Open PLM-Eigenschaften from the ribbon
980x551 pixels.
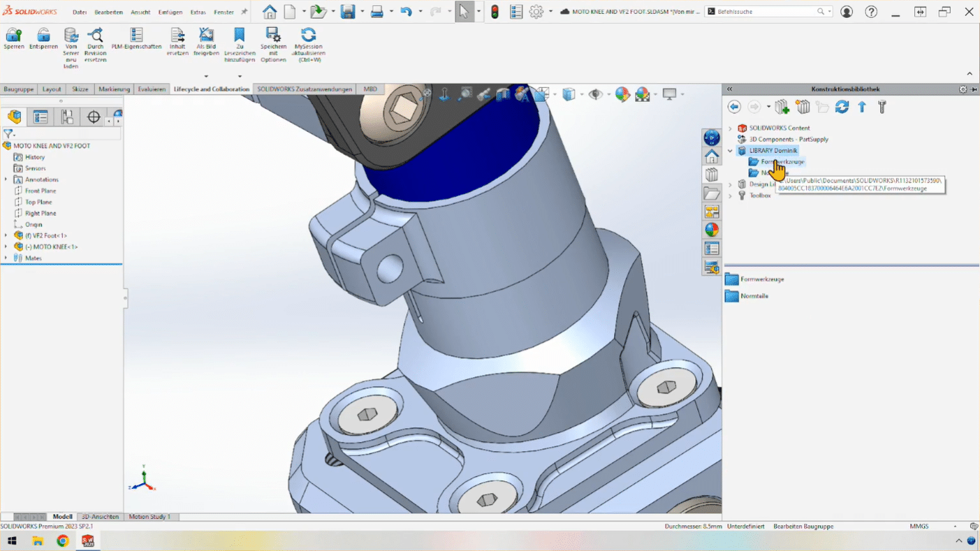(136, 38)
